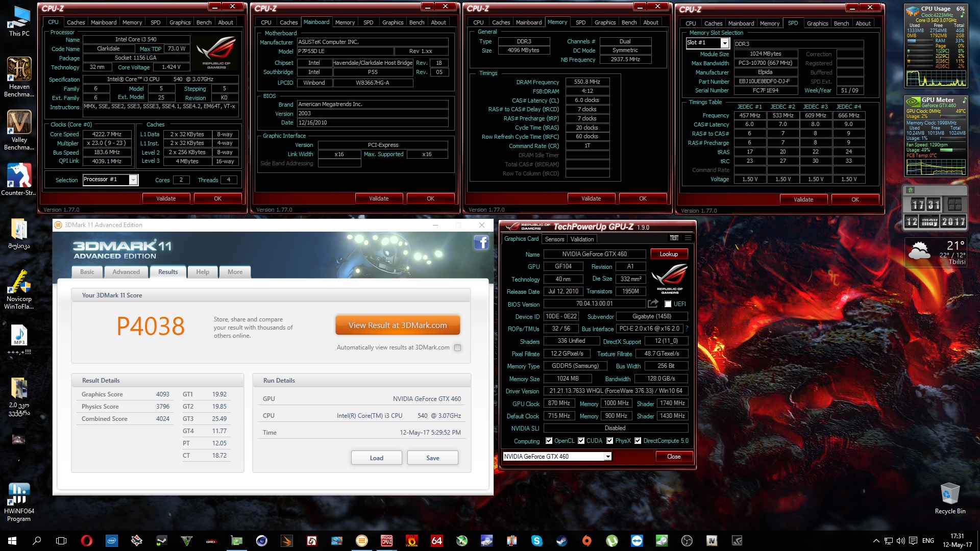Click the Bus Interface question mark icon
Image resolution: width=980 pixels, height=551 pixels.
(687, 329)
